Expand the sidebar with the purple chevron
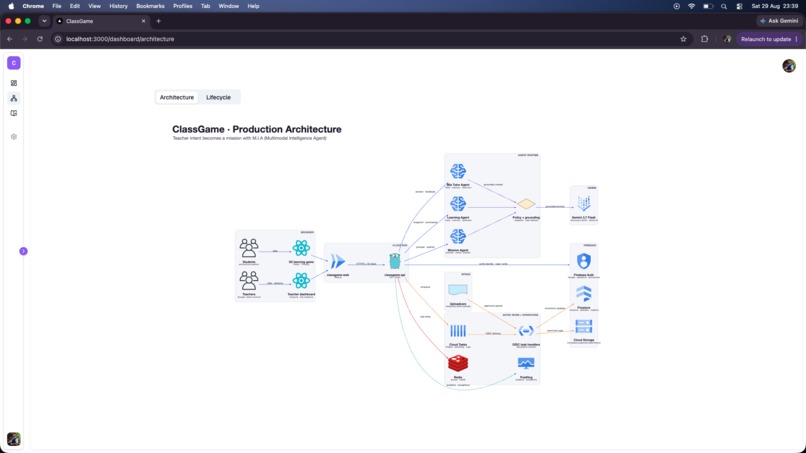Viewport: 806px width, 453px height. [x=23, y=251]
